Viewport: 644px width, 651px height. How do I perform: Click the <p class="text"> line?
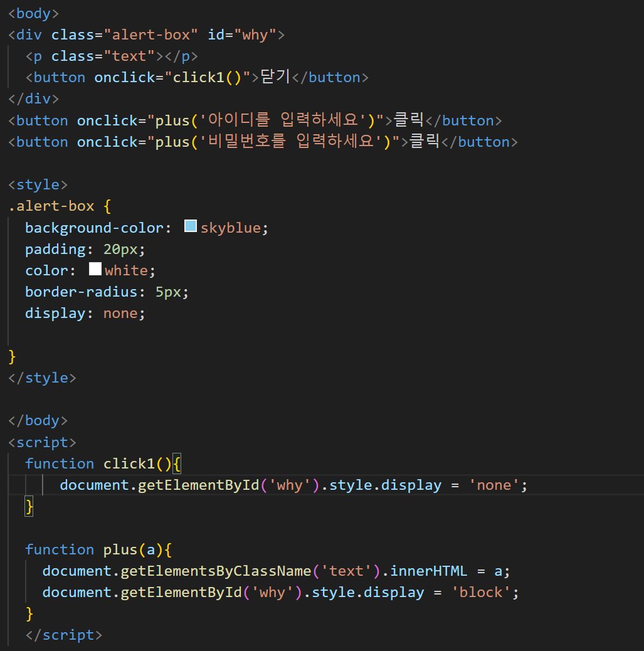[112, 56]
